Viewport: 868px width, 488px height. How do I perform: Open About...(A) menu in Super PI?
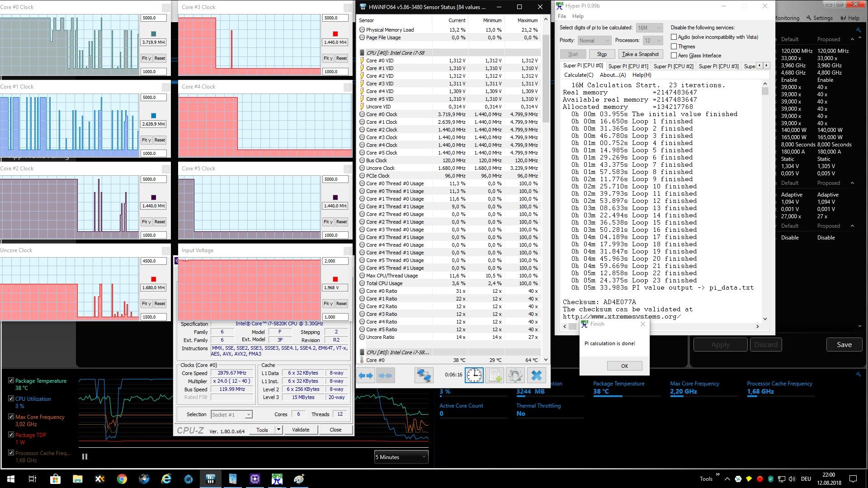(x=613, y=75)
